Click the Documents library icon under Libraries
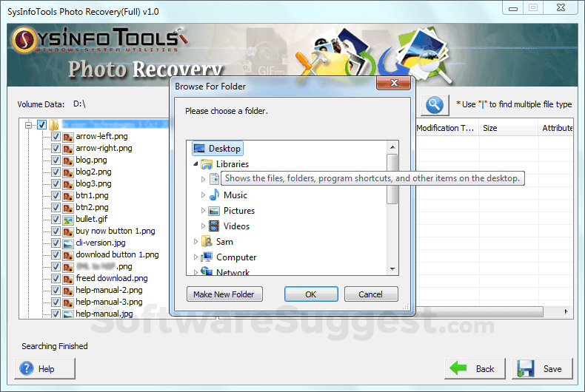 pyautogui.click(x=214, y=179)
